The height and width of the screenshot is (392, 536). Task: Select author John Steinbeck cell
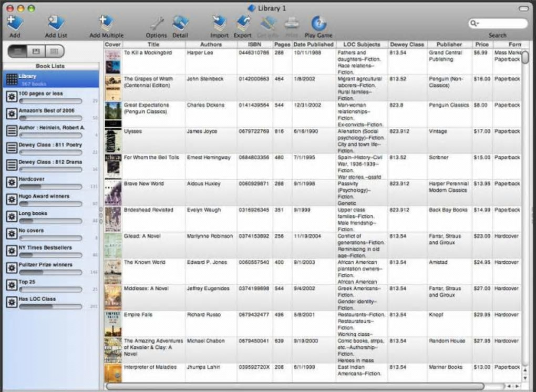(211, 88)
